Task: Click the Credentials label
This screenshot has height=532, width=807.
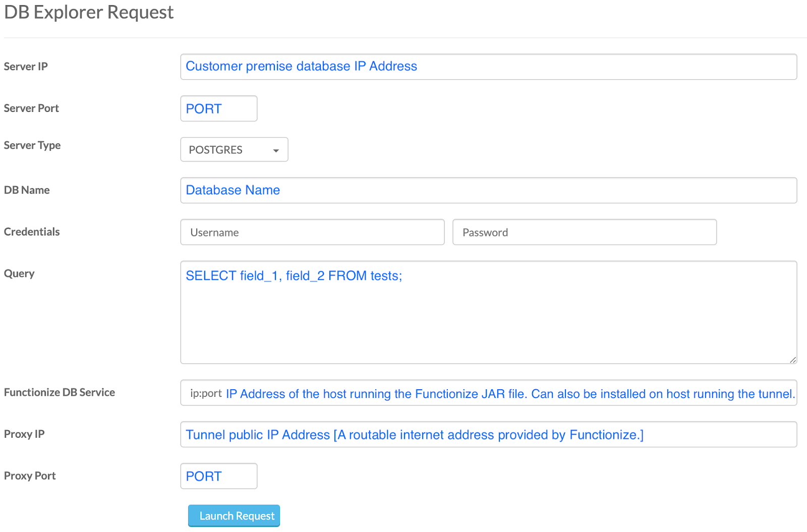Action: pyautogui.click(x=32, y=232)
